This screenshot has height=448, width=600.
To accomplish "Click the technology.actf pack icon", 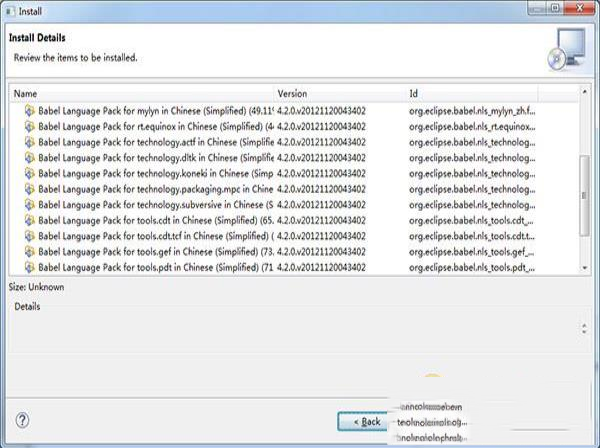I will [x=30, y=142].
